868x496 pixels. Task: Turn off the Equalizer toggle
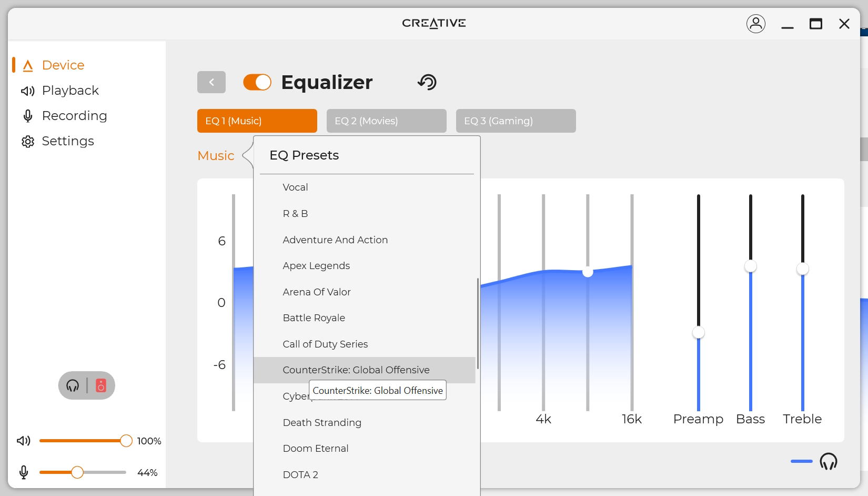click(257, 82)
